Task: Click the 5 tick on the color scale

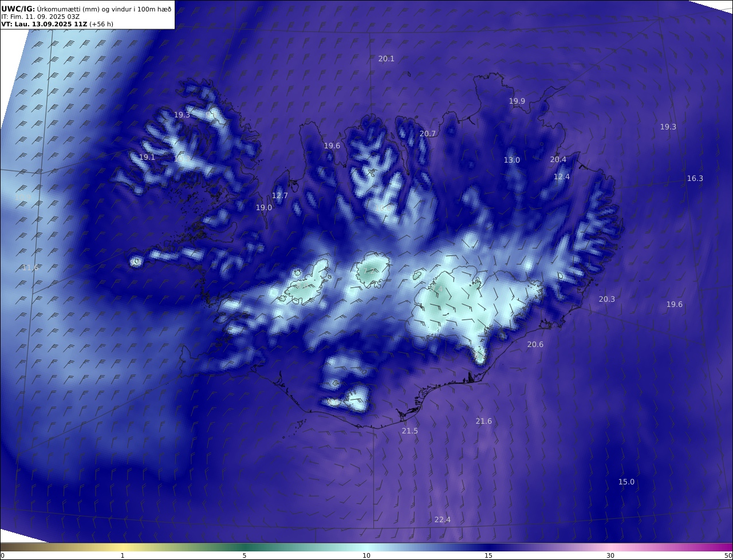Action: (x=245, y=555)
